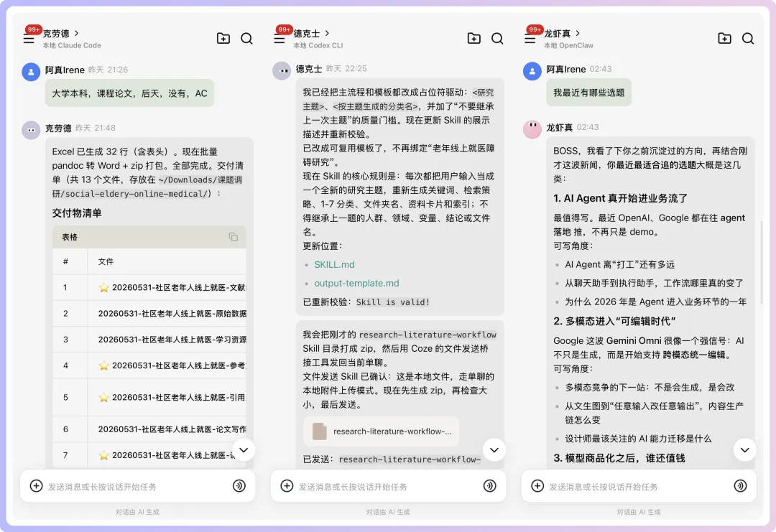776x532 pixels.
Task: Focus message input in 德克士 panel
Action: [388, 487]
